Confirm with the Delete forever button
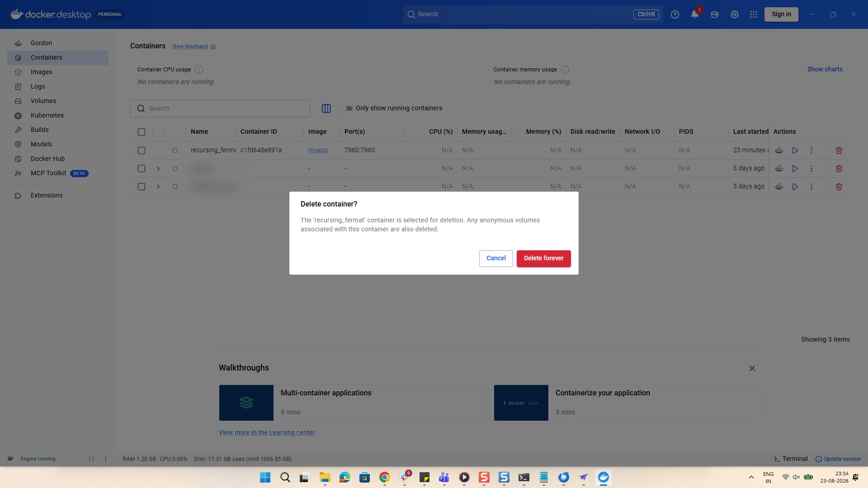 click(543, 258)
